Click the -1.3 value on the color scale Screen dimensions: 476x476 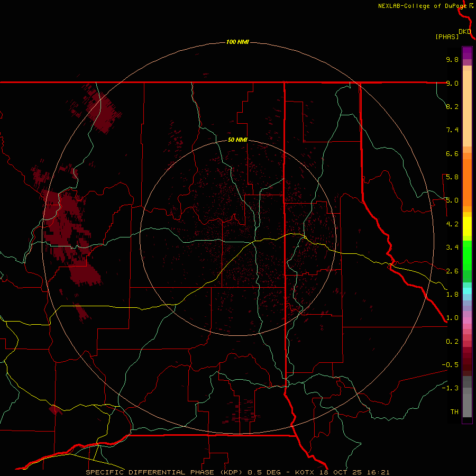point(450,388)
